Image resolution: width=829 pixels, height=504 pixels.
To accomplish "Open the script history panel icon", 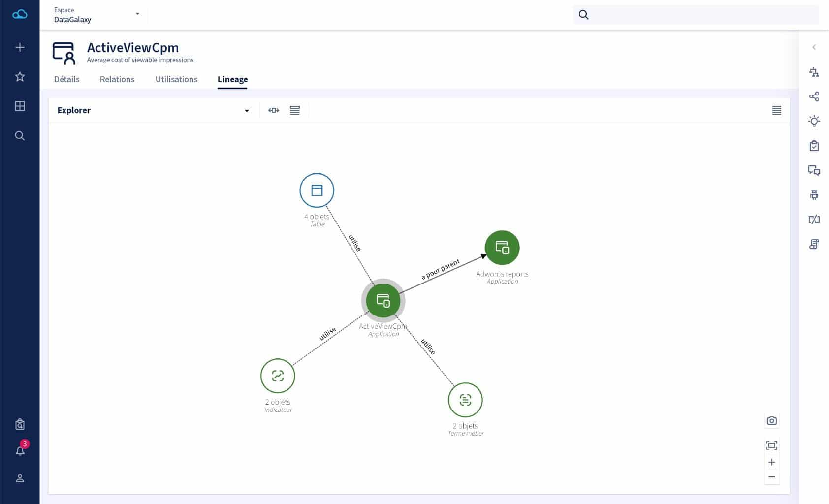I will tap(815, 244).
